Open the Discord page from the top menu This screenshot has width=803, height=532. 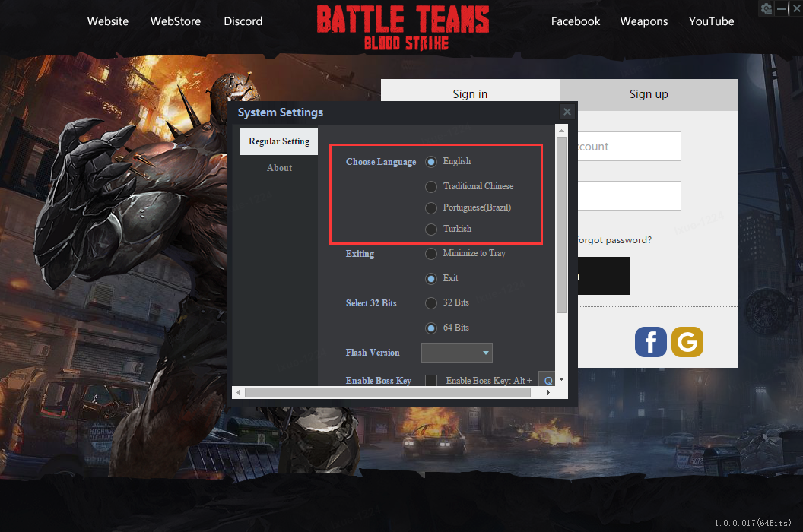[243, 21]
